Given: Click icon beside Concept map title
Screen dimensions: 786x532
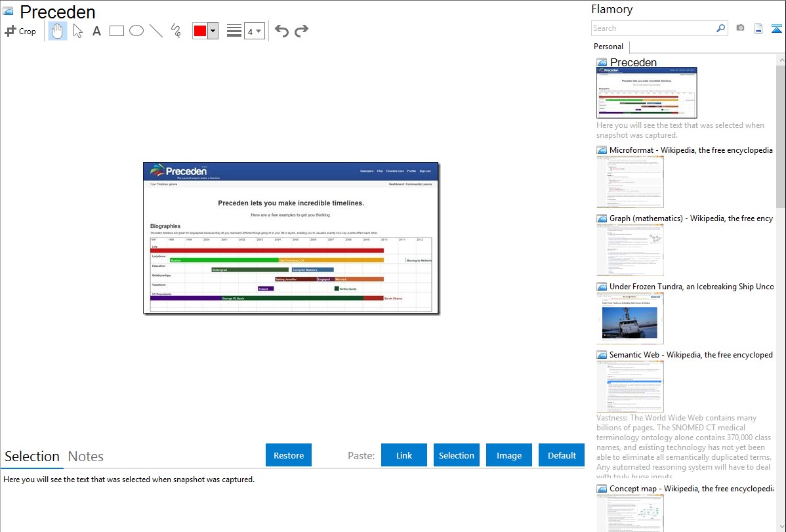Looking at the screenshot, I should (x=602, y=489).
